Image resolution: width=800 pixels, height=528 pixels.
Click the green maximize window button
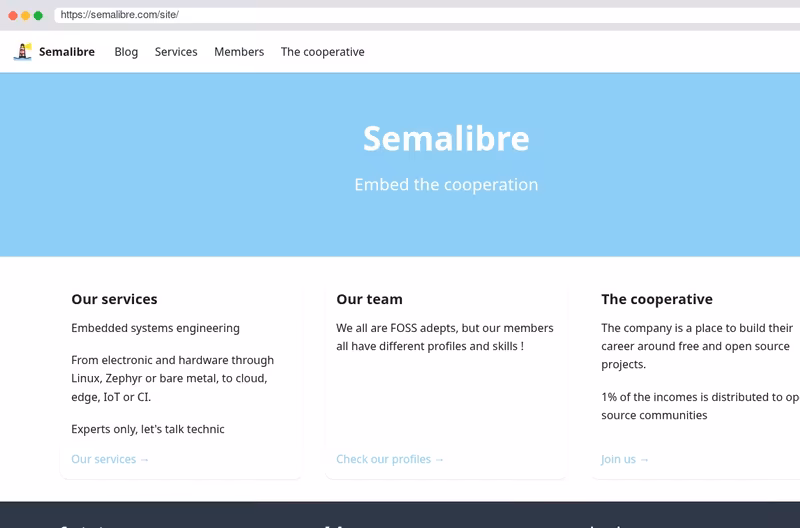pos(38,15)
